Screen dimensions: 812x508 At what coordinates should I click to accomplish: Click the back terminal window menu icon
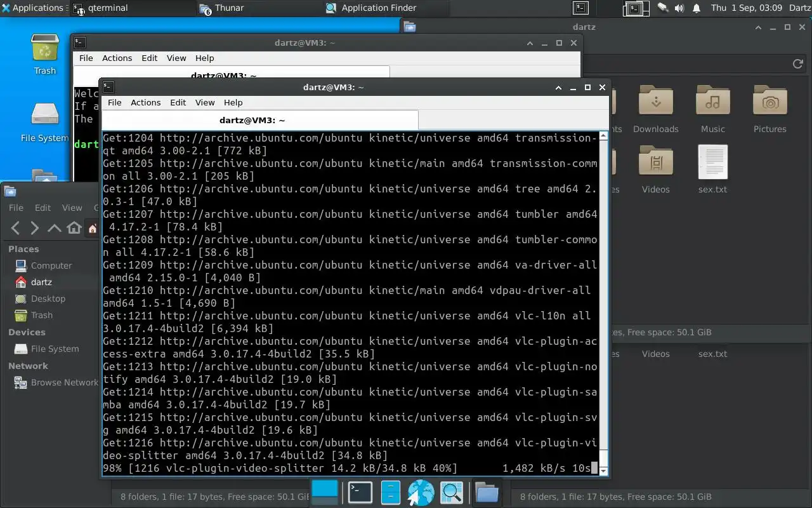(79, 43)
